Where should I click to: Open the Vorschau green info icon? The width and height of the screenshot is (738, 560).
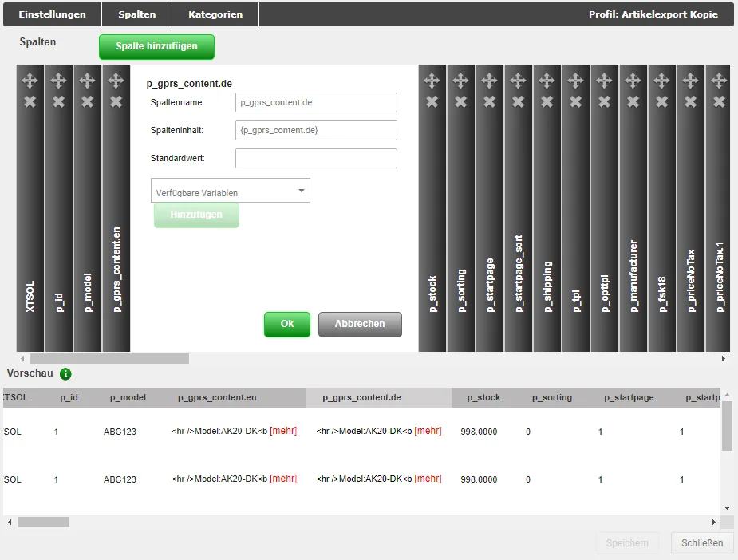[65, 373]
